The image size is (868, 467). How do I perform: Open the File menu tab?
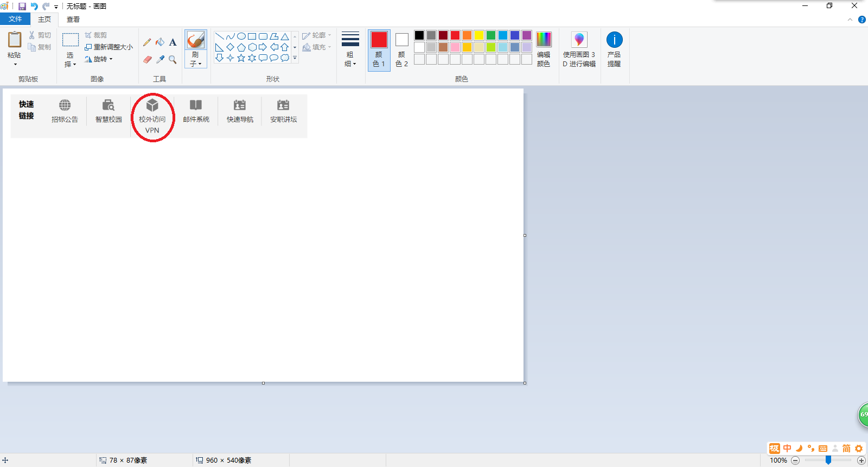point(15,19)
